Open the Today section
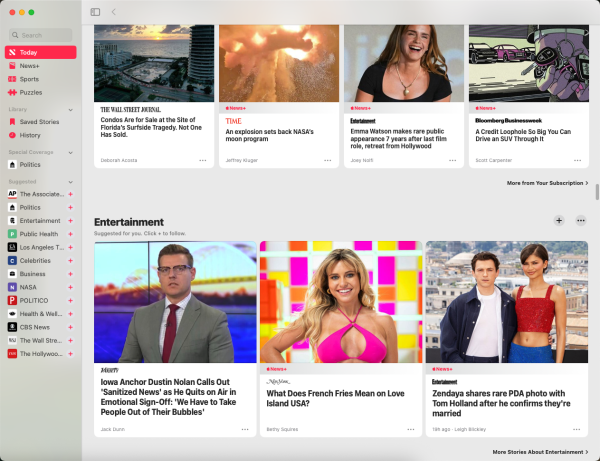Viewport: 600px width, 461px height. tap(41, 52)
